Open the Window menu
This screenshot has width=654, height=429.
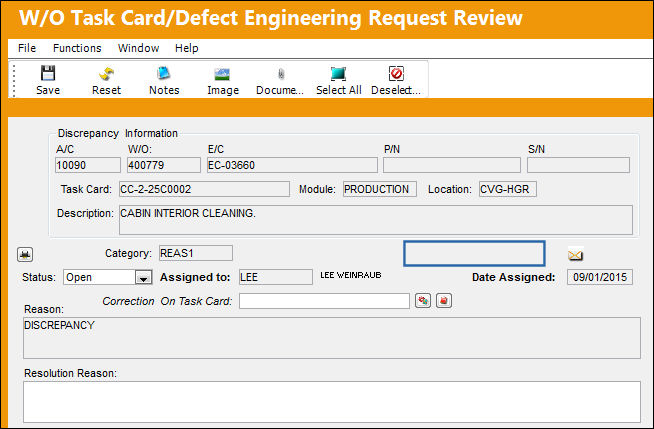click(x=138, y=48)
